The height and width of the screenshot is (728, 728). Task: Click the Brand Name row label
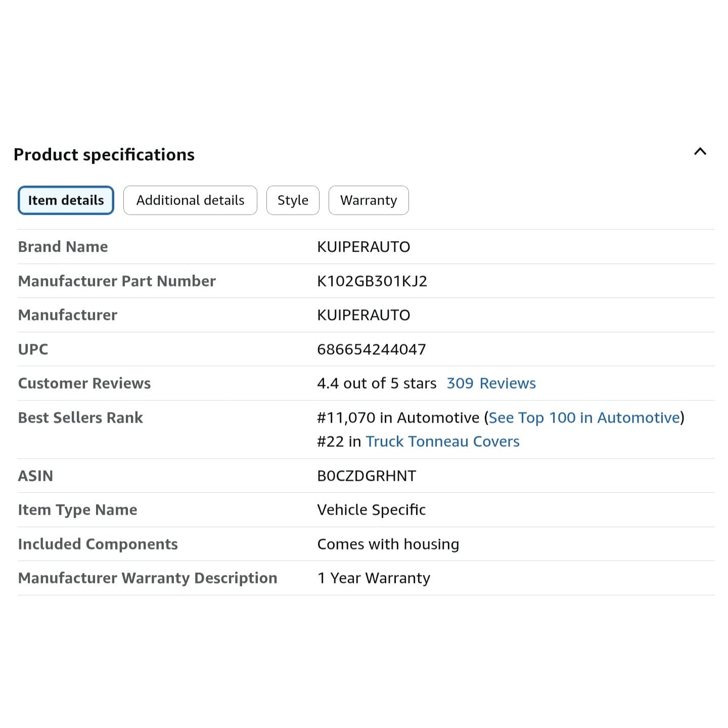click(63, 247)
